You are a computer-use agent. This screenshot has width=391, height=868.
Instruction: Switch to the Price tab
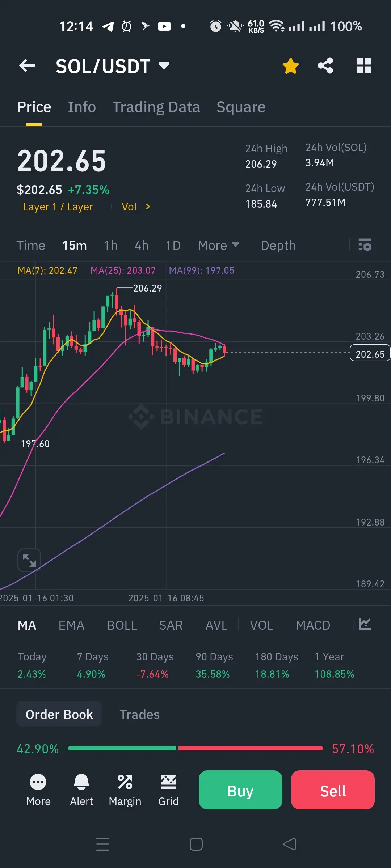(x=34, y=107)
